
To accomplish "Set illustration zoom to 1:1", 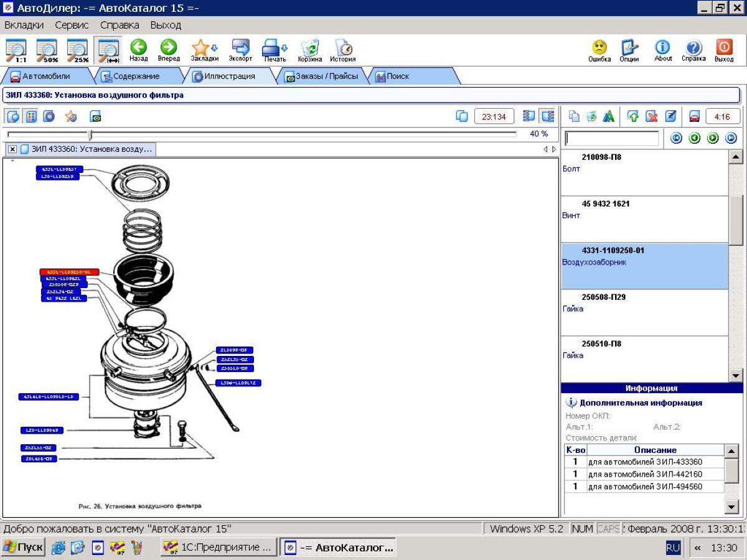I will click(x=16, y=50).
